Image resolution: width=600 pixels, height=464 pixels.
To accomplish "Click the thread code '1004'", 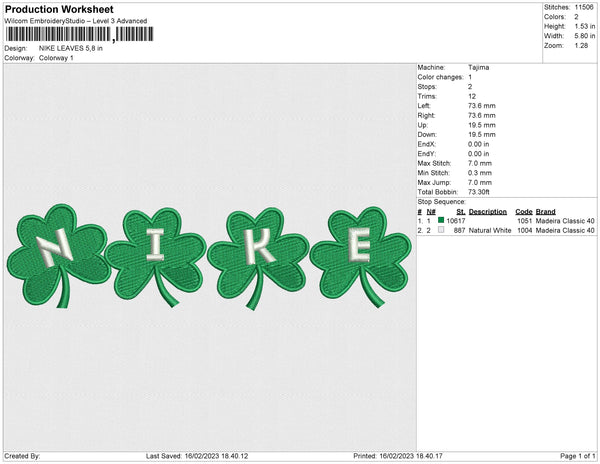I will pyautogui.click(x=525, y=230).
